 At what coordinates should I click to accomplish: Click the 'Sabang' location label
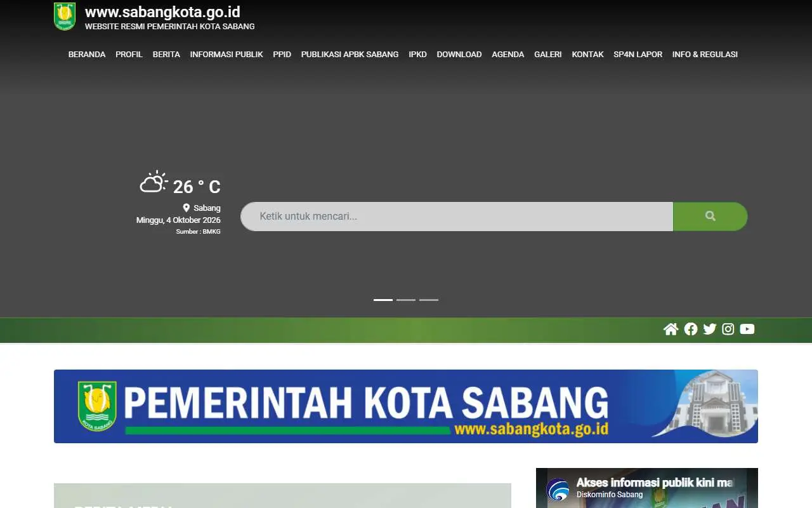(x=207, y=208)
